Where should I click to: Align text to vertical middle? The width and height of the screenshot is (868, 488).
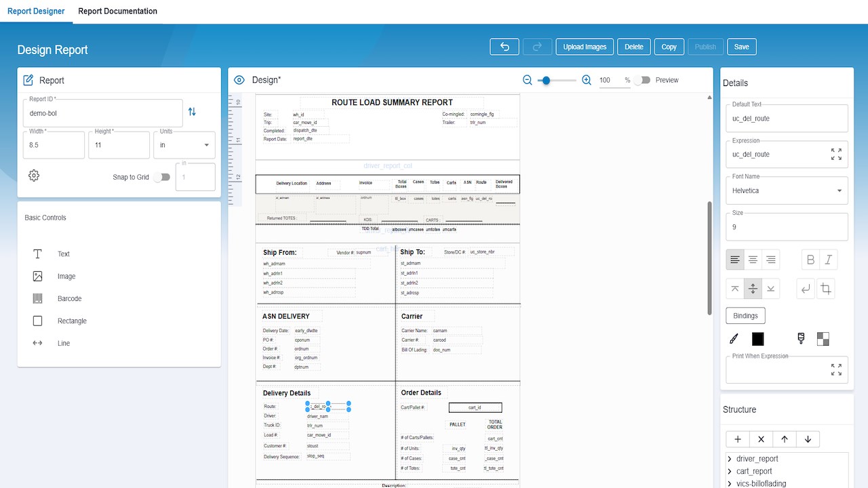click(x=753, y=289)
